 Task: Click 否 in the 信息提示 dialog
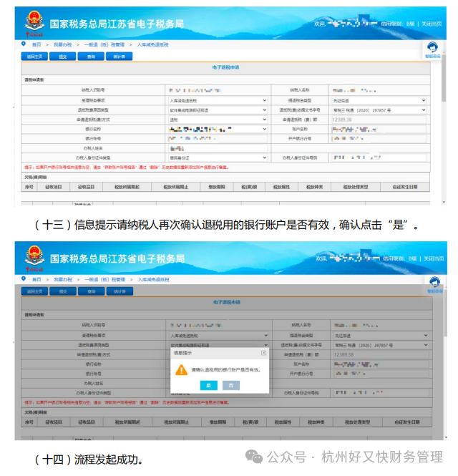231,385
